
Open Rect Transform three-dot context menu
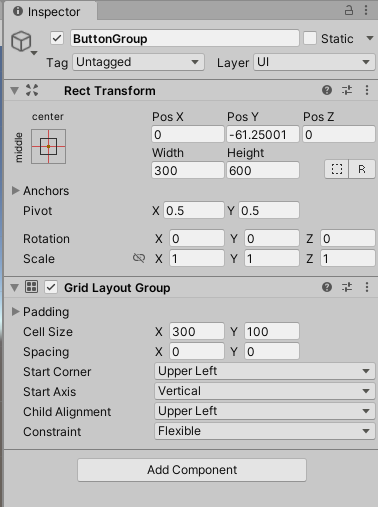click(367, 90)
